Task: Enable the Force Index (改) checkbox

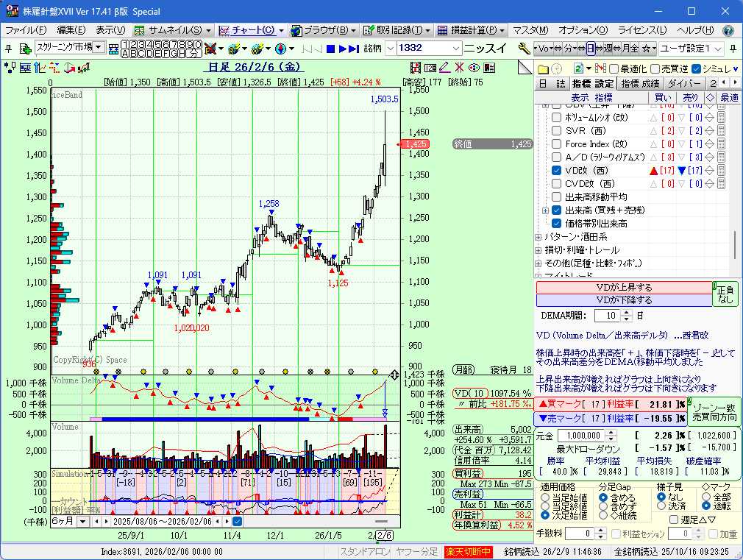Action: point(557,144)
